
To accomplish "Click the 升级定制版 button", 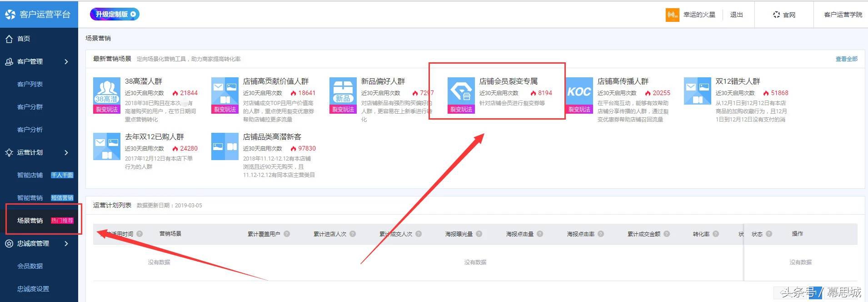I will click(115, 14).
